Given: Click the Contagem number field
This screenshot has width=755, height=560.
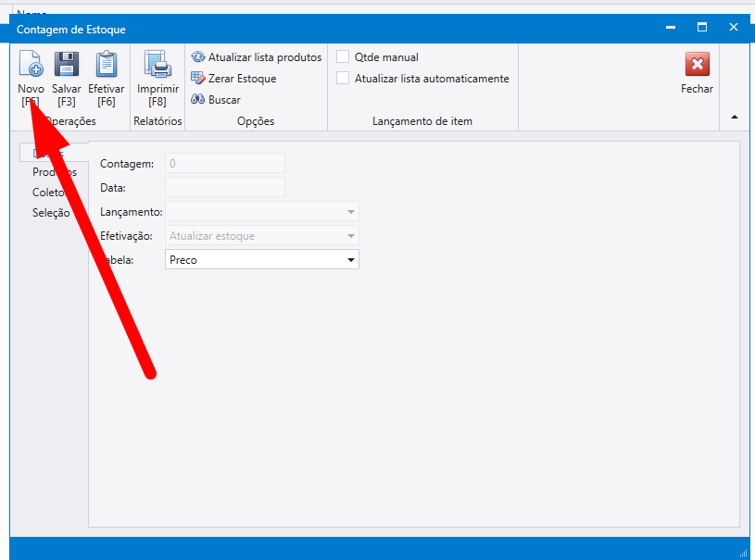Looking at the screenshot, I should pos(224,164).
